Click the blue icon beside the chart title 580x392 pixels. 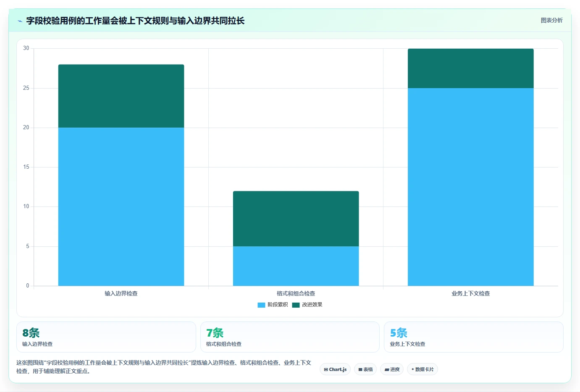pos(20,21)
